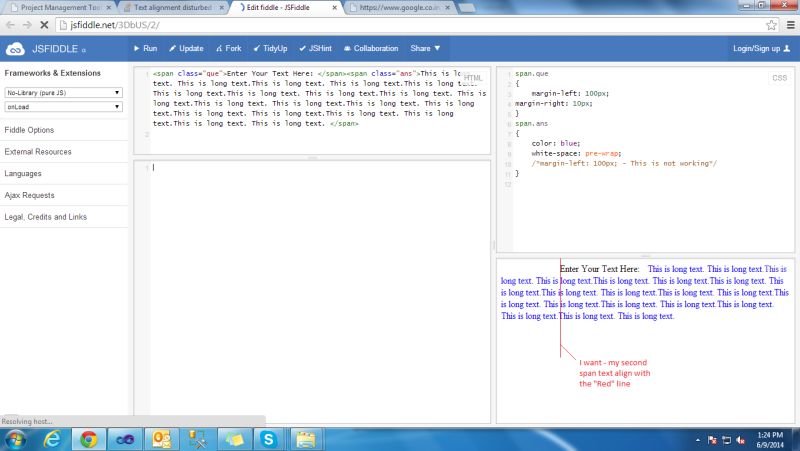This screenshot has height=451, width=800.
Task: Open a new browser tab
Action: (467, 8)
